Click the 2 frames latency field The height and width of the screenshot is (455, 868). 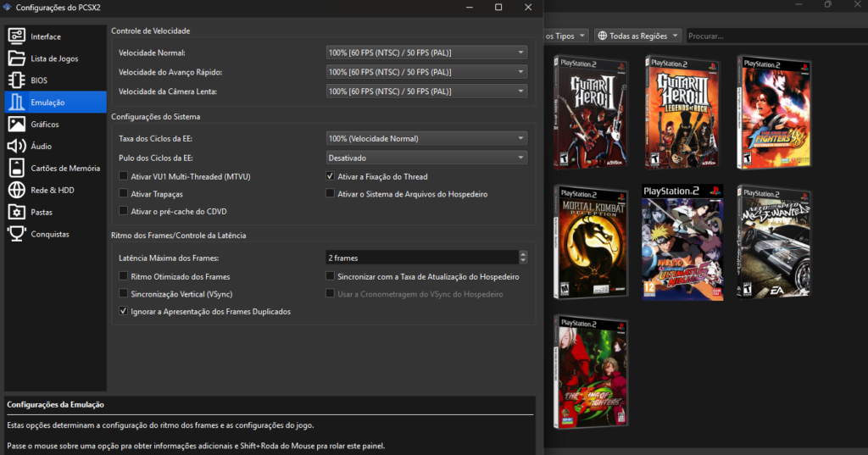point(422,258)
